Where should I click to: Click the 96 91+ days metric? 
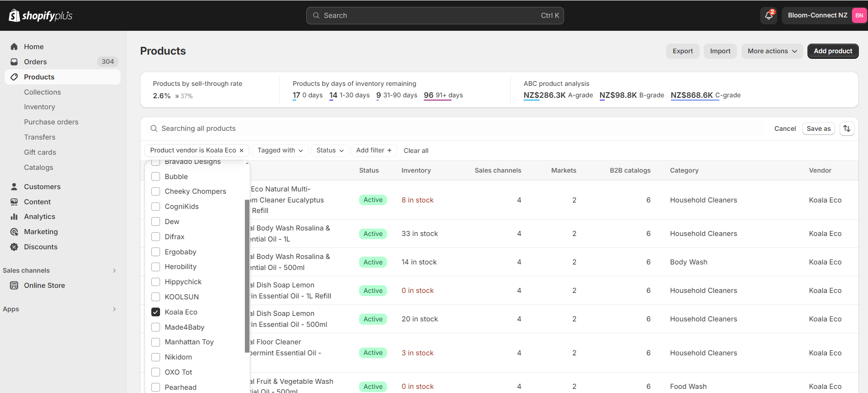coord(443,95)
